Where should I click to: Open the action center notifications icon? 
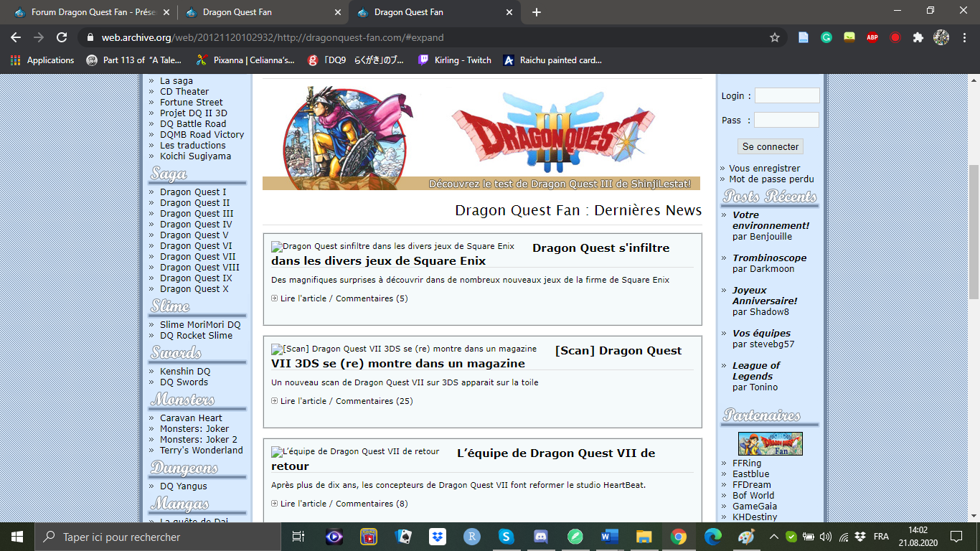(x=956, y=537)
